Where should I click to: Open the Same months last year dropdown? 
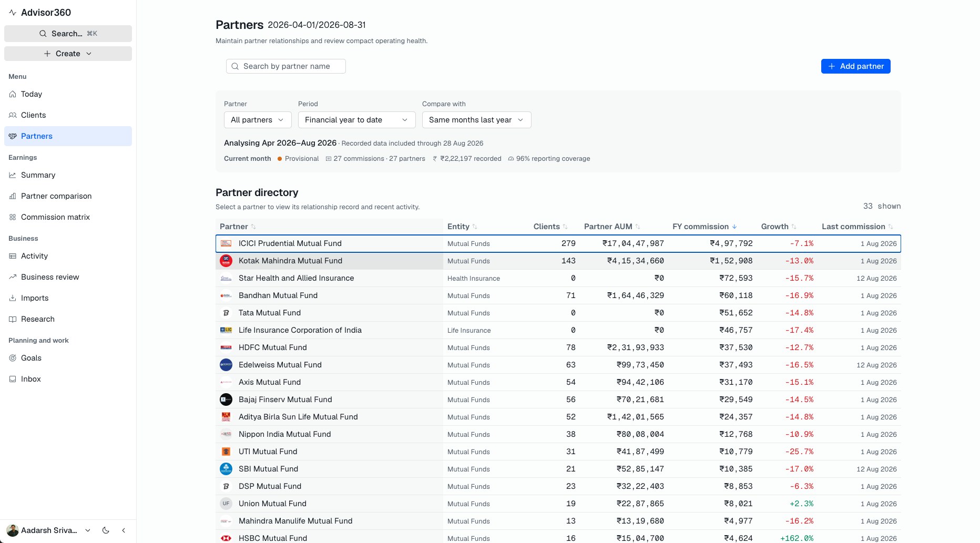tap(477, 120)
